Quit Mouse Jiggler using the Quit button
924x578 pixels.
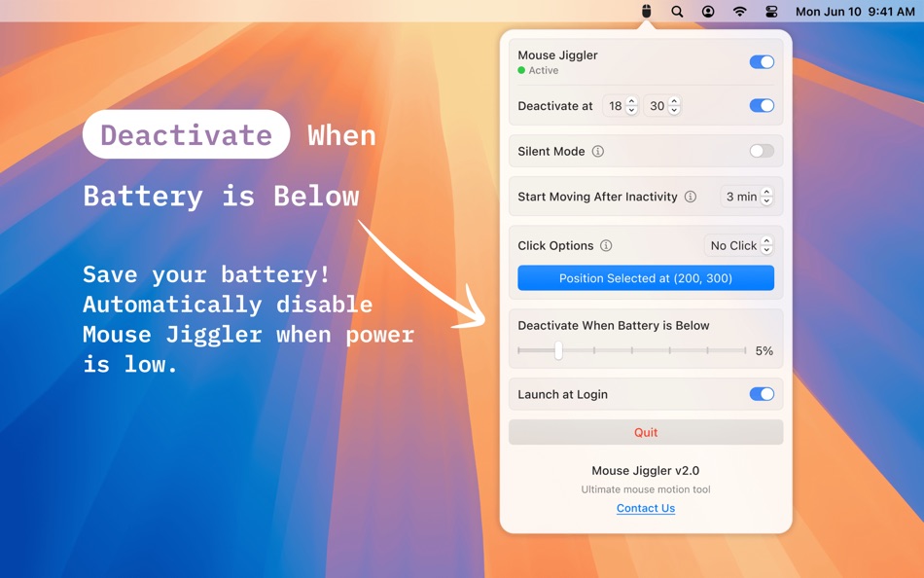click(x=646, y=432)
